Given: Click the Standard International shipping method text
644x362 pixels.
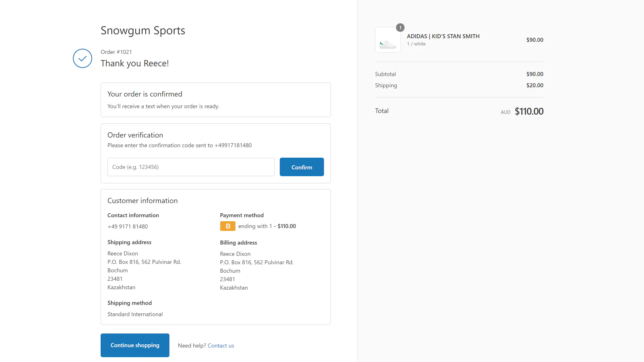Looking at the screenshot, I should pos(135,314).
